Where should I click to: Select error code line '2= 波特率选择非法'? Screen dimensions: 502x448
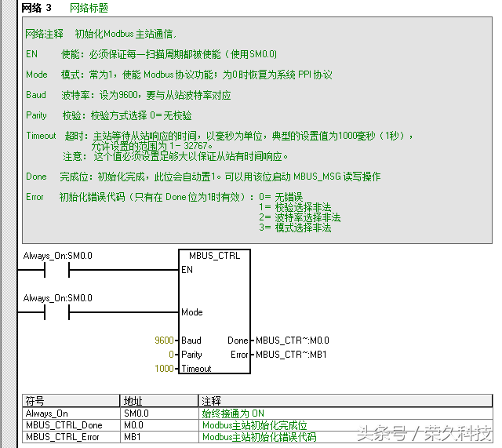coord(300,217)
